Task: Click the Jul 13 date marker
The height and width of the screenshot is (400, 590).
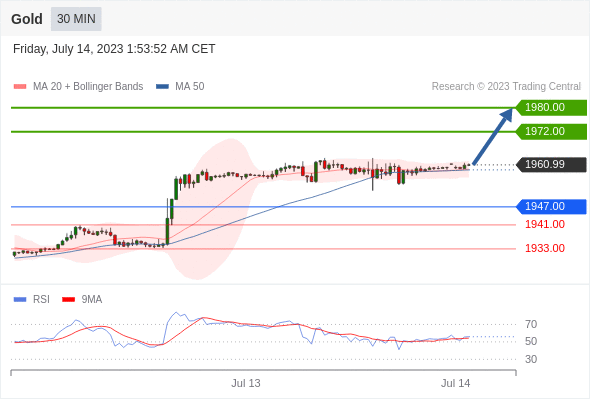Action: coord(246,383)
